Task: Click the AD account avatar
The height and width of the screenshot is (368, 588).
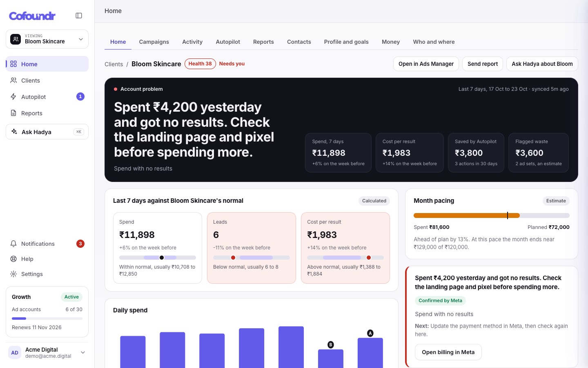Action: [x=15, y=352]
